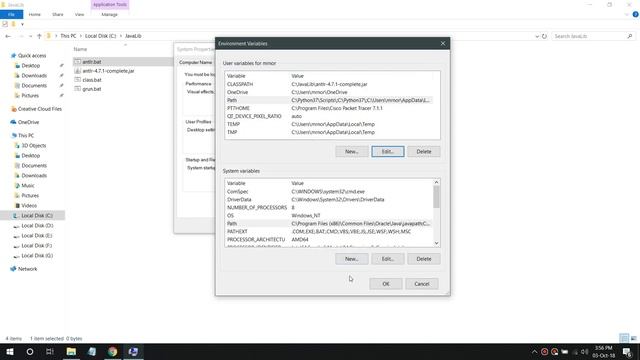Open Quick access in navigation pane
The image size is (640, 360).
tap(32, 56)
